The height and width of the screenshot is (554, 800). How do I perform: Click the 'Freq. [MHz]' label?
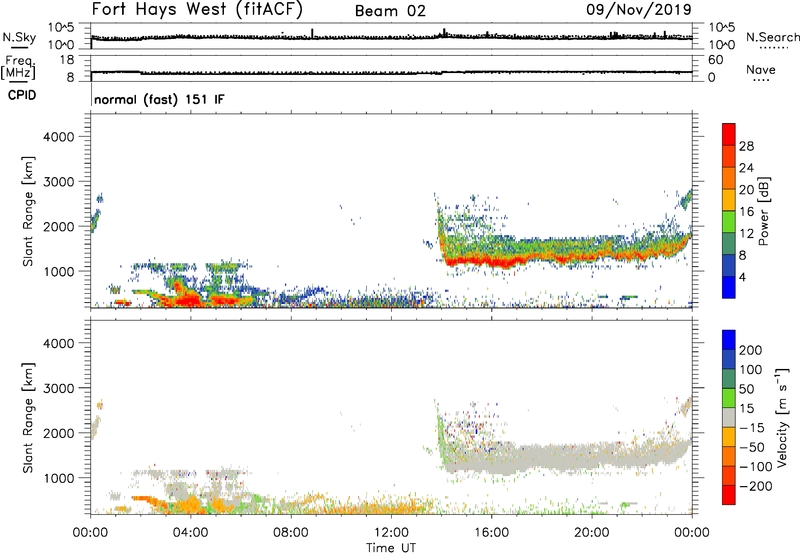point(18,67)
